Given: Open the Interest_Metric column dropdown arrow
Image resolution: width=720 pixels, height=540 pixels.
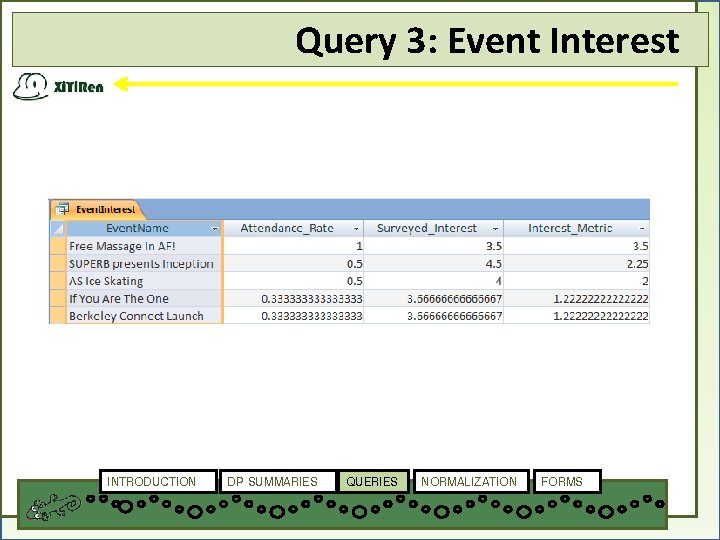Looking at the screenshot, I should [642, 229].
